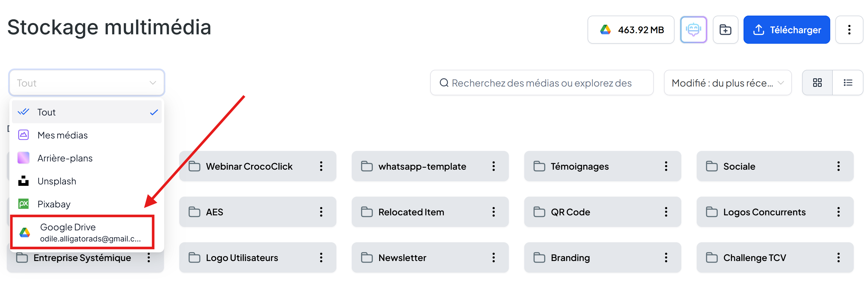Open the Témoignages folder
Screen dimensions: 868x282
tap(579, 166)
